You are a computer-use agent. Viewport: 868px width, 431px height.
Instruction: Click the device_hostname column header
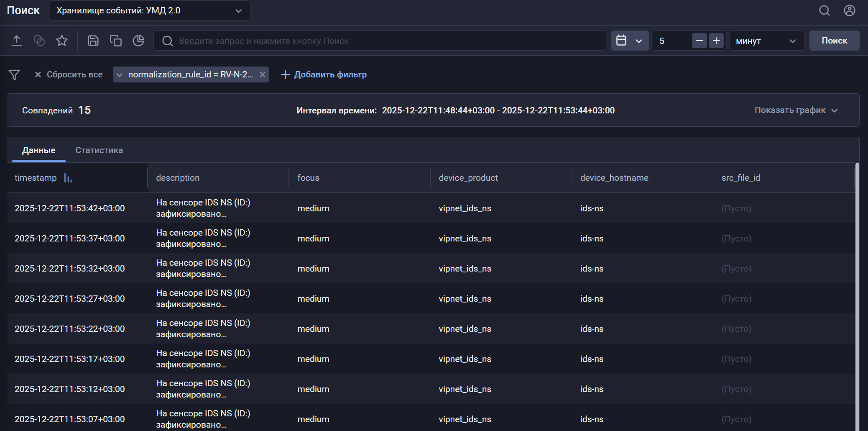(x=642, y=178)
